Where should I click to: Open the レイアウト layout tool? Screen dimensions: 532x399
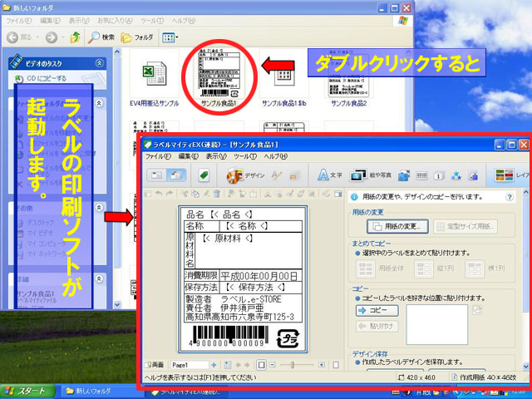click(x=512, y=175)
